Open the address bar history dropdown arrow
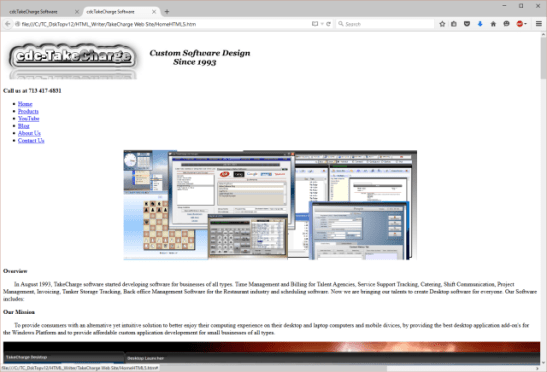Screen dimensions: 547x372 [322, 24]
